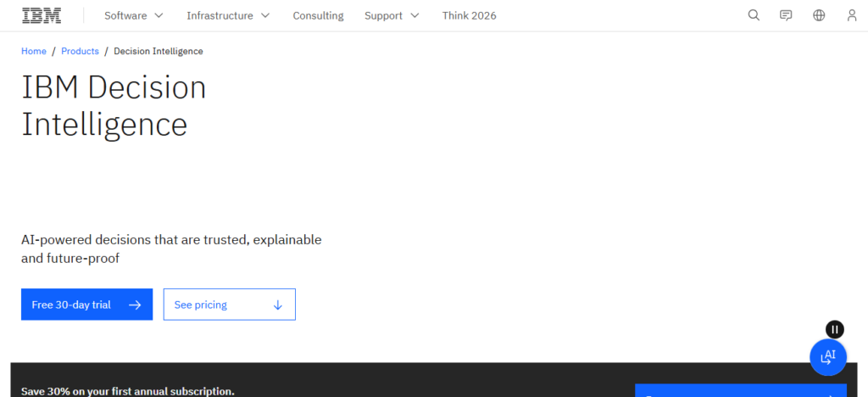This screenshot has height=397, width=868.
Task: Click the blue button in the promo banner
Action: tap(740, 391)
